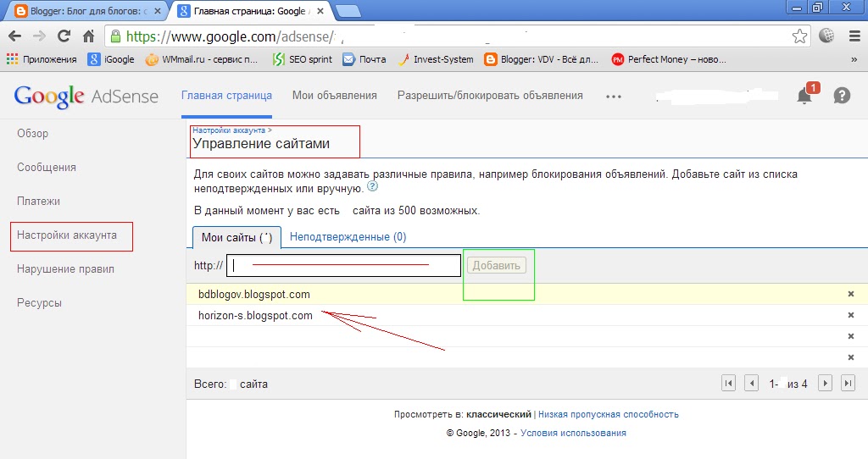The image size is (868, 459).
Task: Open Мои объявления tab
Action: 334,96
